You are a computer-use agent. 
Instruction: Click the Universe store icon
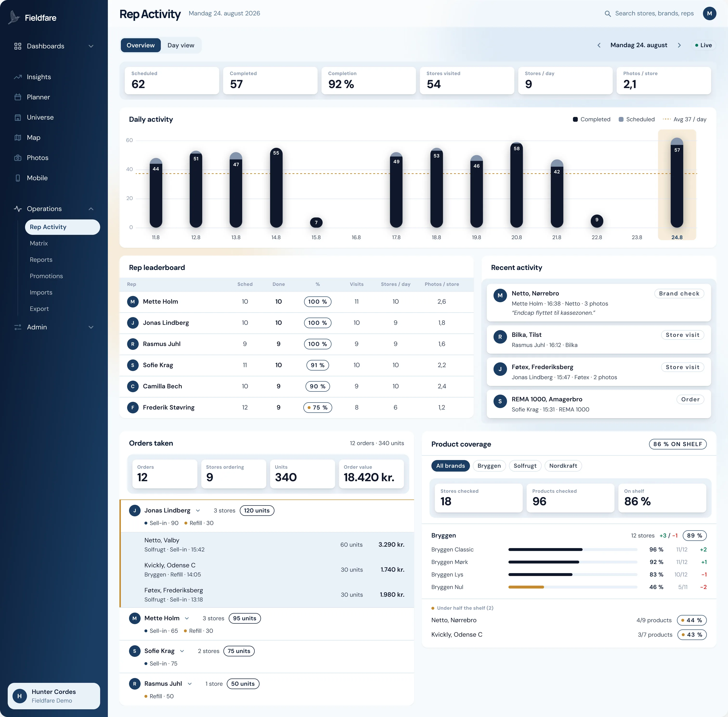tap(18, 117)
